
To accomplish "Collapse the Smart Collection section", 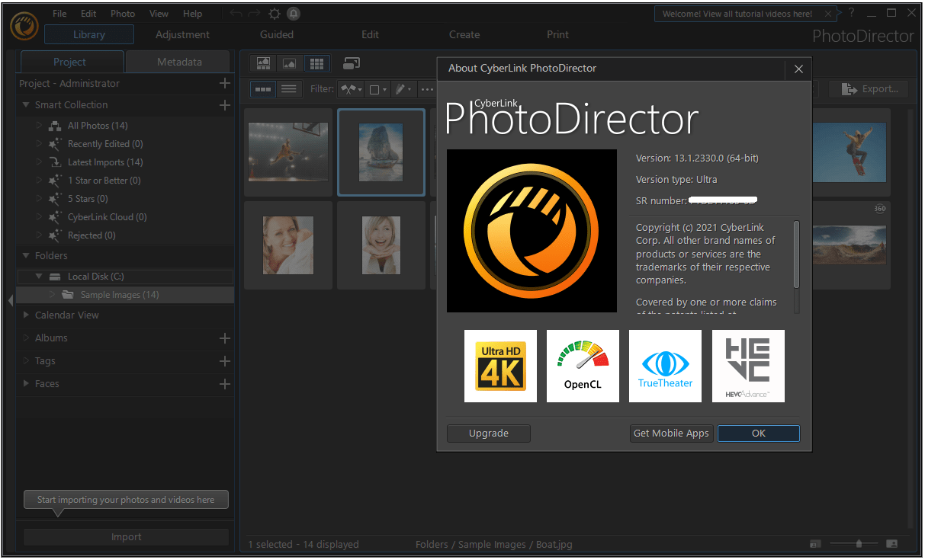I will pyautogui.click(x=27, y=105).
